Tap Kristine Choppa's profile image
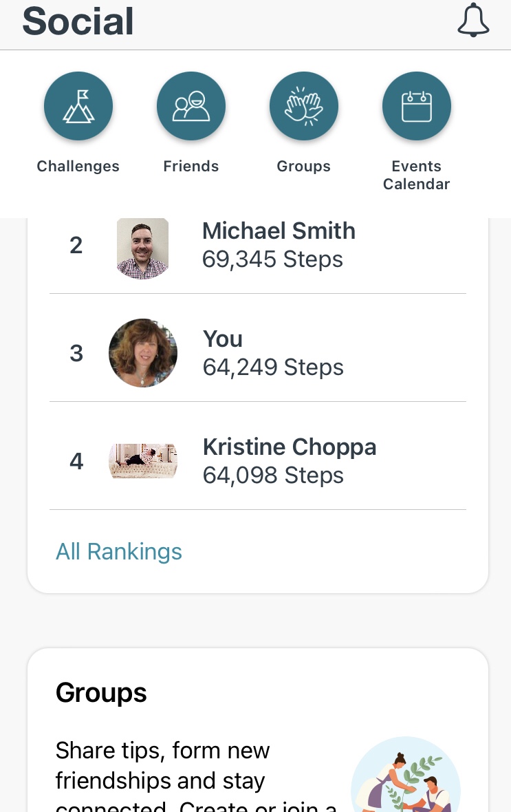 coord(143,461)
